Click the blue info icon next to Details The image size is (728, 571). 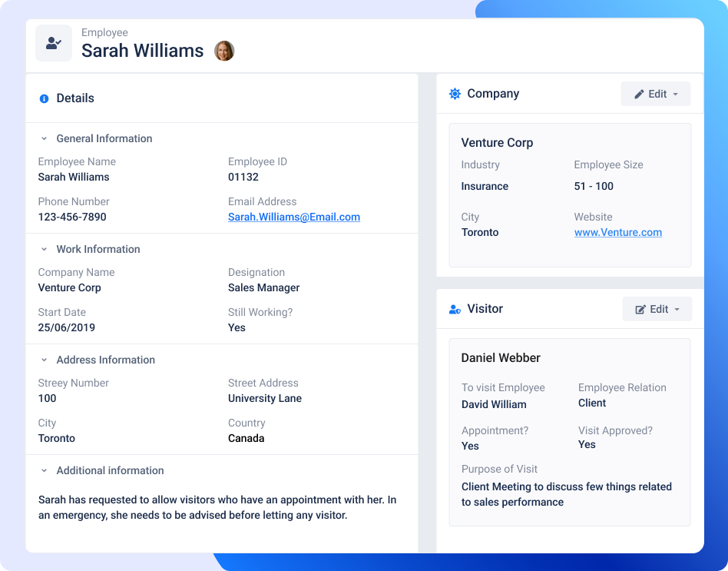(44, 98)
